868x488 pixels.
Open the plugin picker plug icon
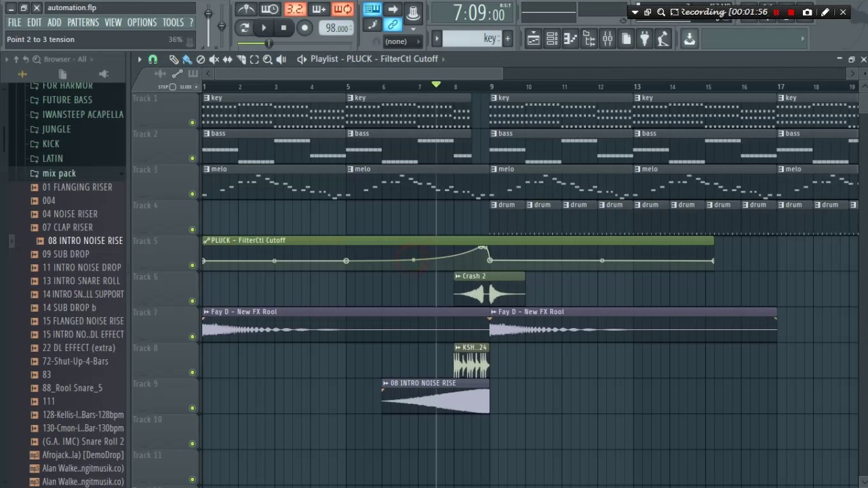pos(644,39)
